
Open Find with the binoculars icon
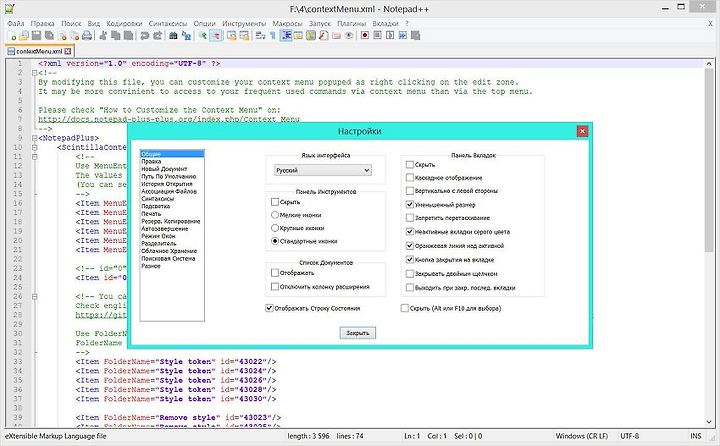pyautogui.click(x=173, y=35)
